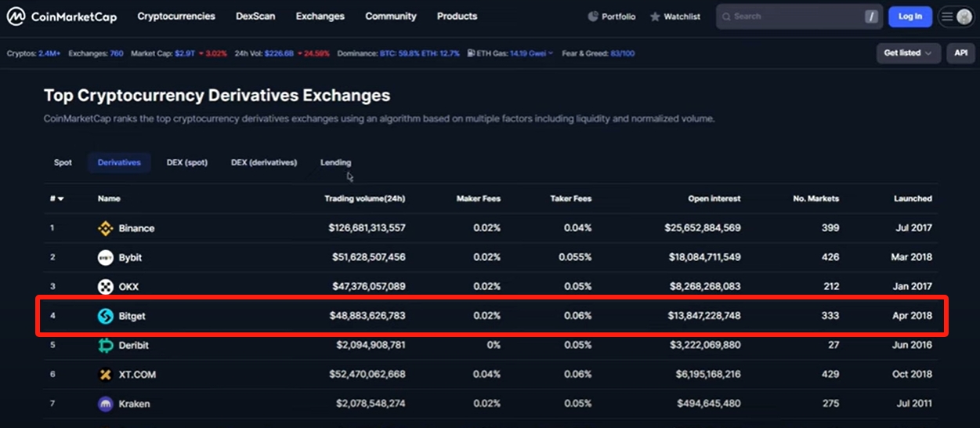The width and height of the screenshot is (980, 428).
Task: Click the XT.COM exchange logo
Action: pyautogui.click(x=105, y=375)
